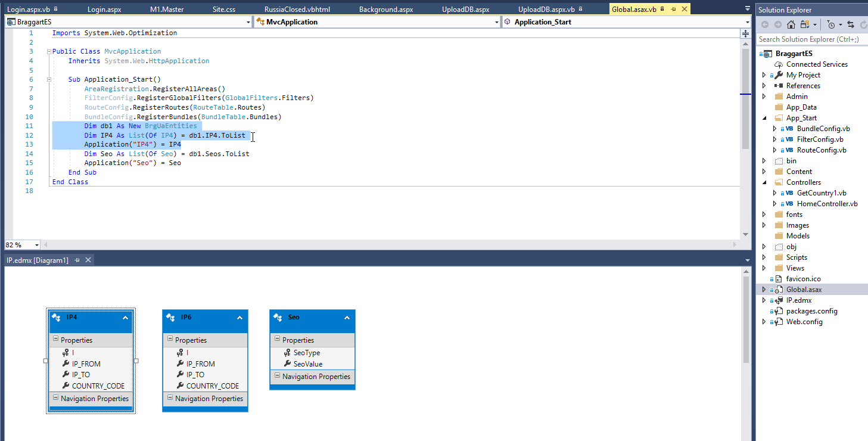Click the IP6 entity icon in diagram

tap(171, 318)
